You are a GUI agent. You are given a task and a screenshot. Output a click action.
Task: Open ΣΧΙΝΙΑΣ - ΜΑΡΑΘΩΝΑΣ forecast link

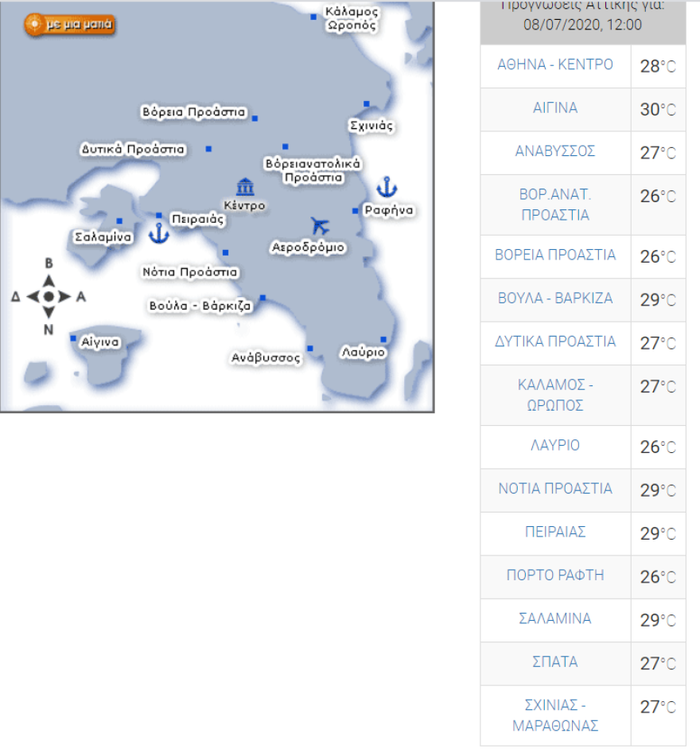click(x=555, y=715)
